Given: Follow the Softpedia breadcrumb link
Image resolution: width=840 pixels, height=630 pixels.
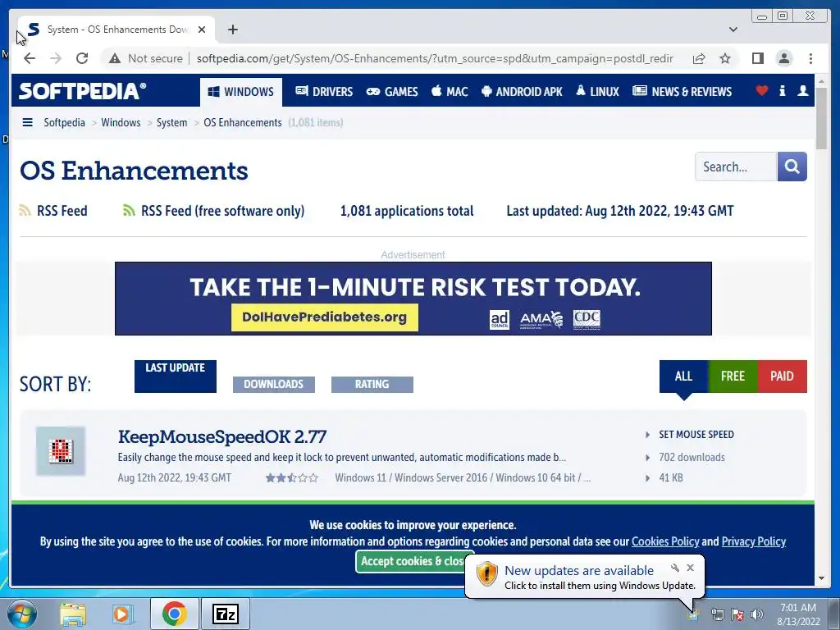Looking at the screenshot, I should [64, 123].
